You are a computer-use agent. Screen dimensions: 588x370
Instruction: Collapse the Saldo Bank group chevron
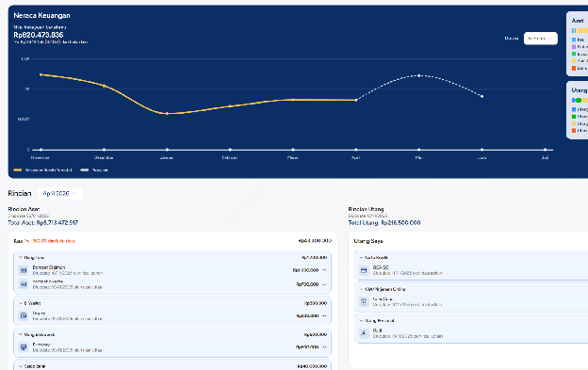point(21,366)
